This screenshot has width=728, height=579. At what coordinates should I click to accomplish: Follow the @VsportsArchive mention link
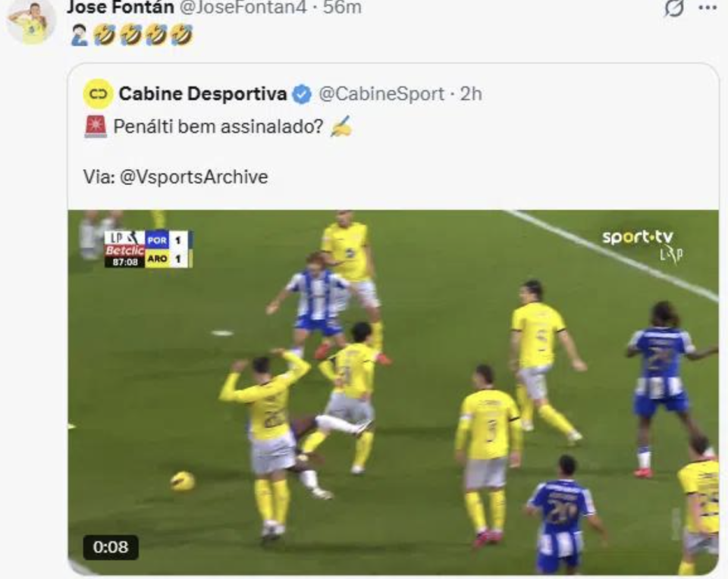(x=193, y=177)
